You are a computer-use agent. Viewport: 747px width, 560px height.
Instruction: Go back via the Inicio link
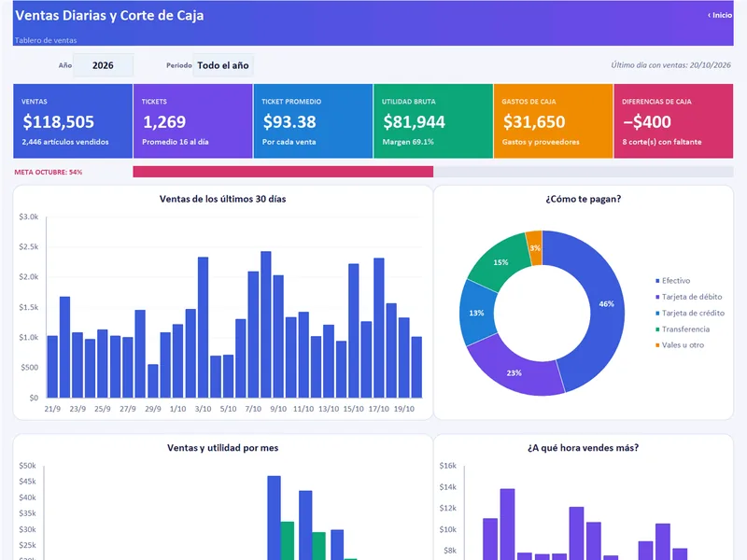pyautogui.click(x=720, y=15)
